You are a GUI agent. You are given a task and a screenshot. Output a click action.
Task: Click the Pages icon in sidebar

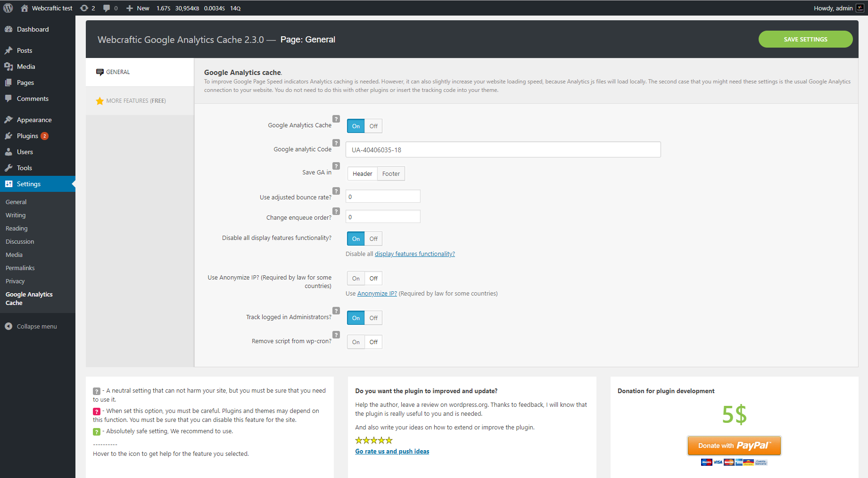(x=8, y=82)
